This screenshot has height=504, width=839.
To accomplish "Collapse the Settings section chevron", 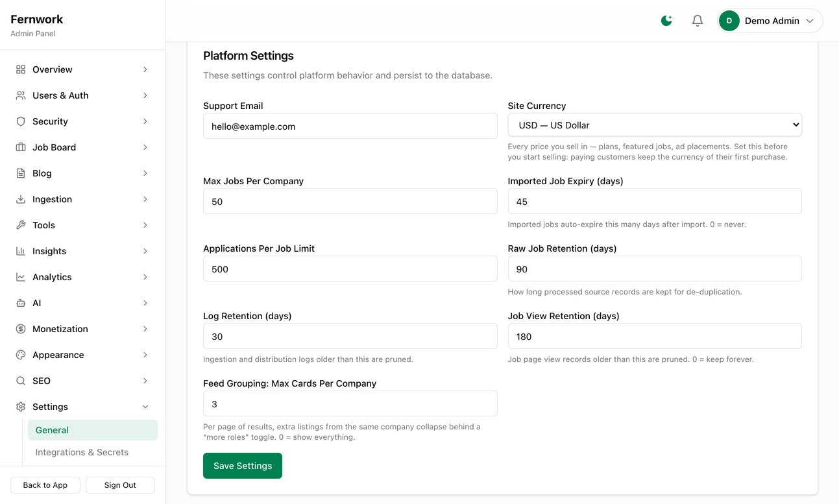I will (145, 407).
